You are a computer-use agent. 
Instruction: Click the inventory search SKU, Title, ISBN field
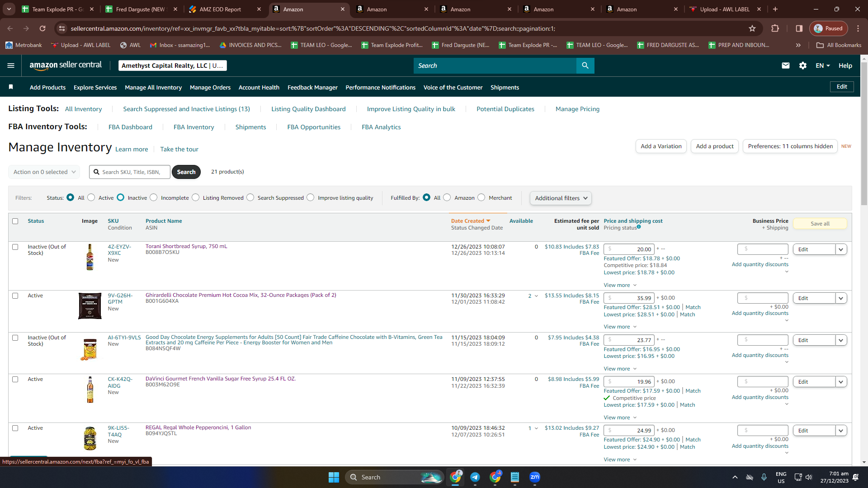[x=130, y=172]
